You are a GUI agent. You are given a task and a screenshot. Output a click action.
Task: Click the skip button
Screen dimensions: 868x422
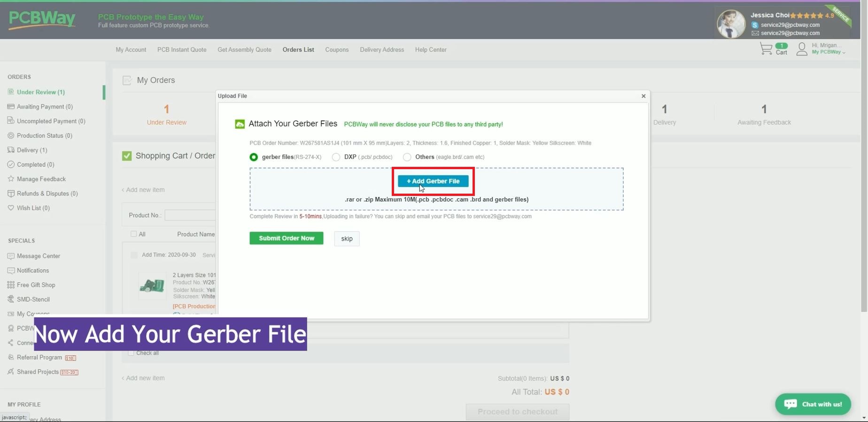point(347,239)
